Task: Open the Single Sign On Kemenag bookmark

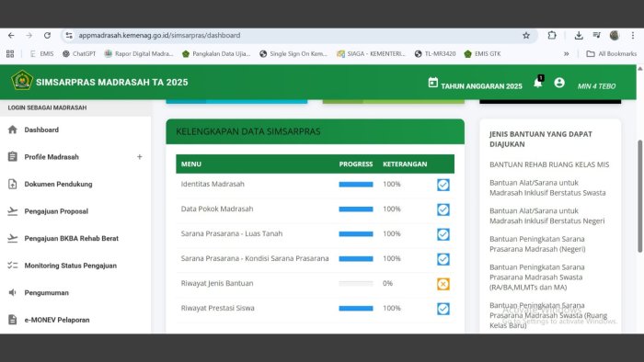Action: click(293, 53)
